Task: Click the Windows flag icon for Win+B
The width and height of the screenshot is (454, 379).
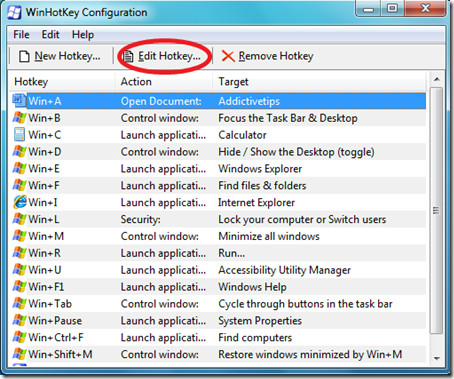Action: pyautogui.click(x=19, y=118)
